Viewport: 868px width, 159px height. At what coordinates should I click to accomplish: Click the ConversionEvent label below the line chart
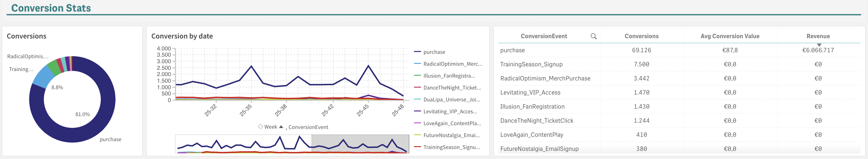tap(308, 127)
